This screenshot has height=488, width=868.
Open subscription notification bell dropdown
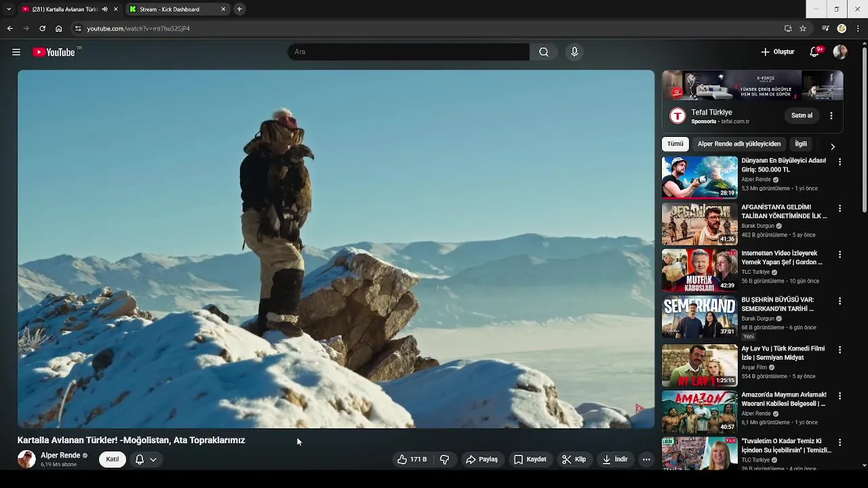[x=145, y=460]
